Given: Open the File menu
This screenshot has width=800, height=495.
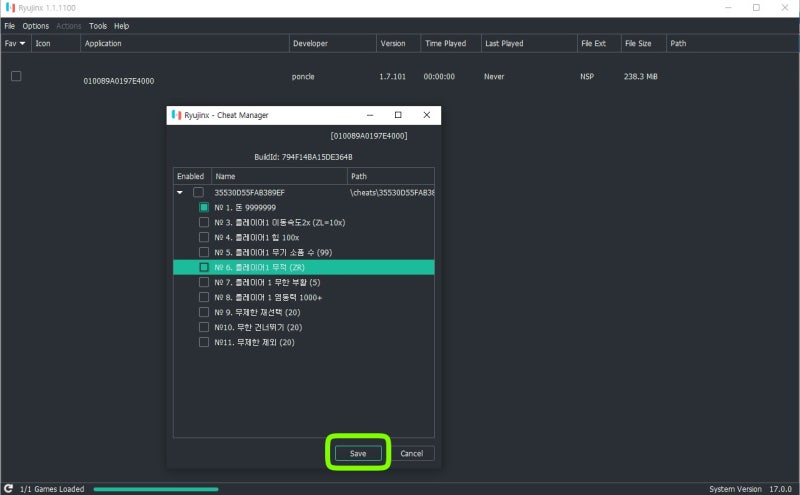Looking at the screenshot, I should tap(10, 26).
